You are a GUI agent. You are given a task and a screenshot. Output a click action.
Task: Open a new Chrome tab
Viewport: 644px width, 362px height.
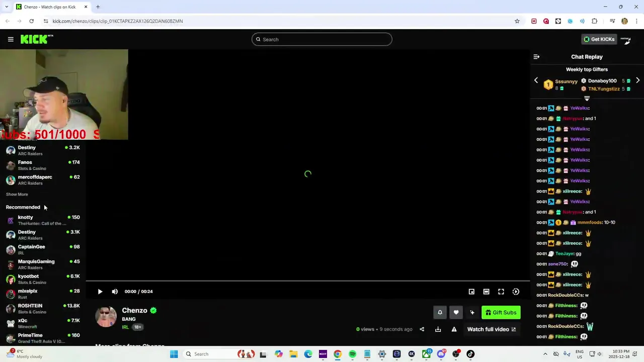[98, 7]
